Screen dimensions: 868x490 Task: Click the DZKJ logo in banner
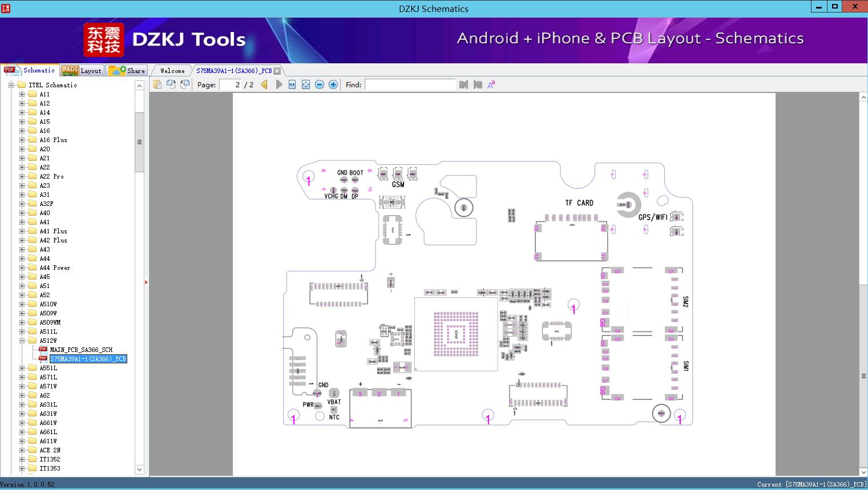coord(104,40)
